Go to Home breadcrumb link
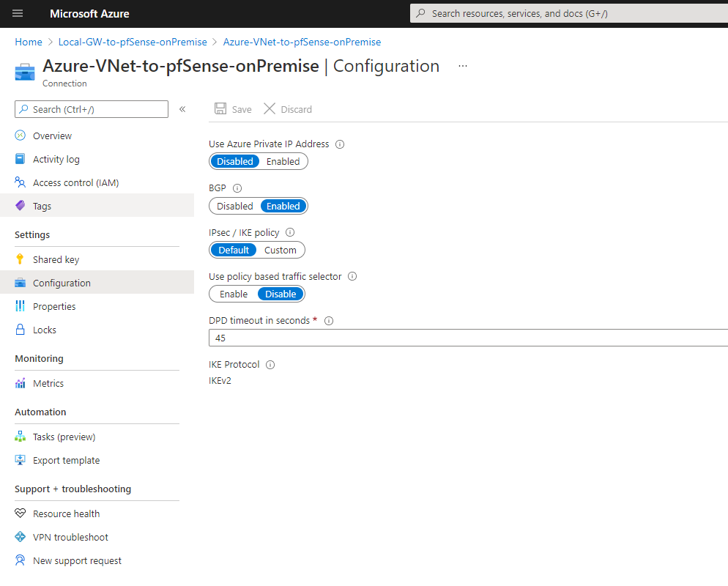728x586 pixels. tap(29, 42)
